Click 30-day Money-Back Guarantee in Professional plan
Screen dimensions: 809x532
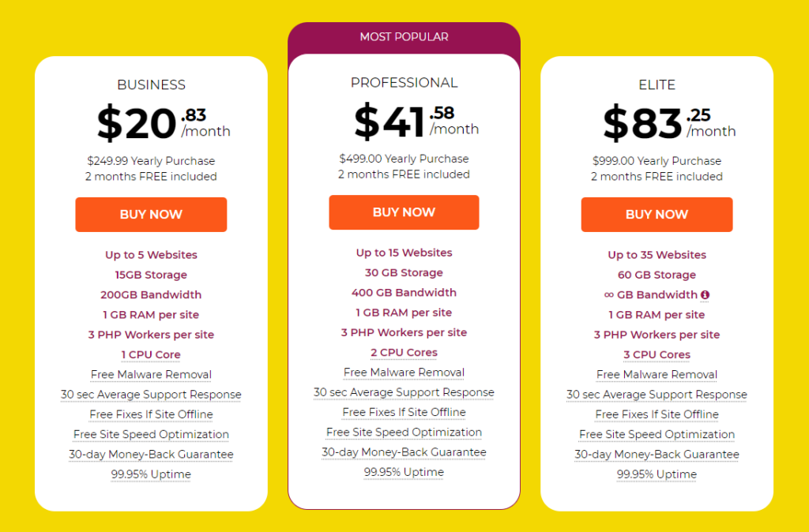pyautogui.click(x=404, y=452)
